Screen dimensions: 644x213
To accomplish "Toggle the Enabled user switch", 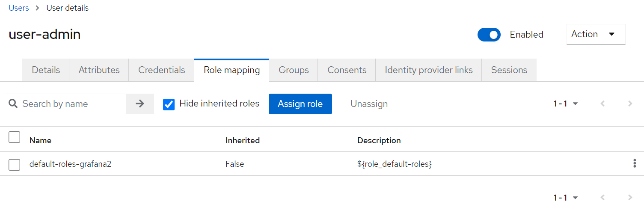I will (x=489, y=35).
